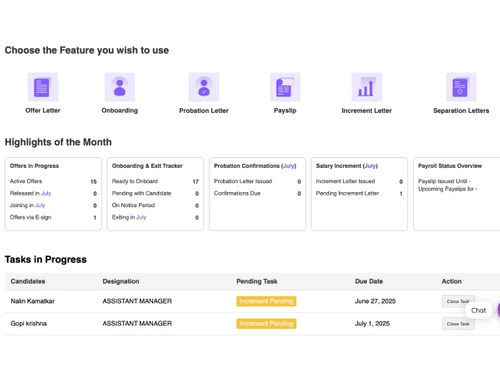
Task: Click the Tasks in Progress heading
Action: [x=46, y=259]
